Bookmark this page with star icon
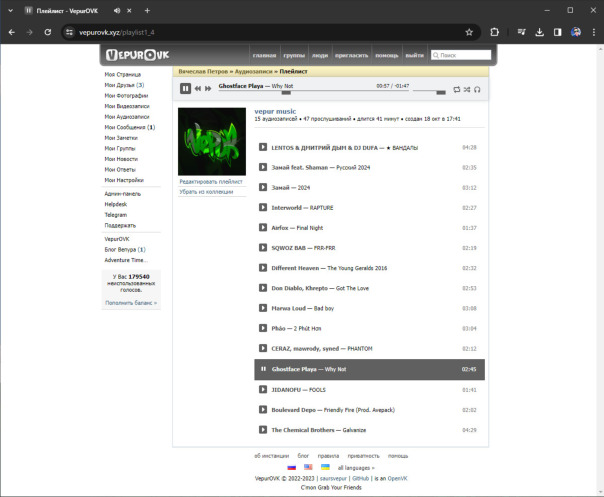The image size is (604, 497). [469, 32]
